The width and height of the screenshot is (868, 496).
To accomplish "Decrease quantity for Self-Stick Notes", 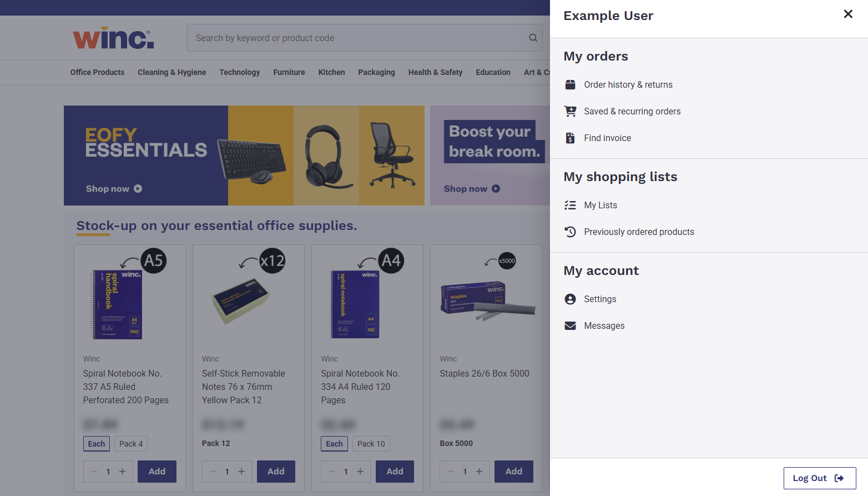I will point(213,472).
